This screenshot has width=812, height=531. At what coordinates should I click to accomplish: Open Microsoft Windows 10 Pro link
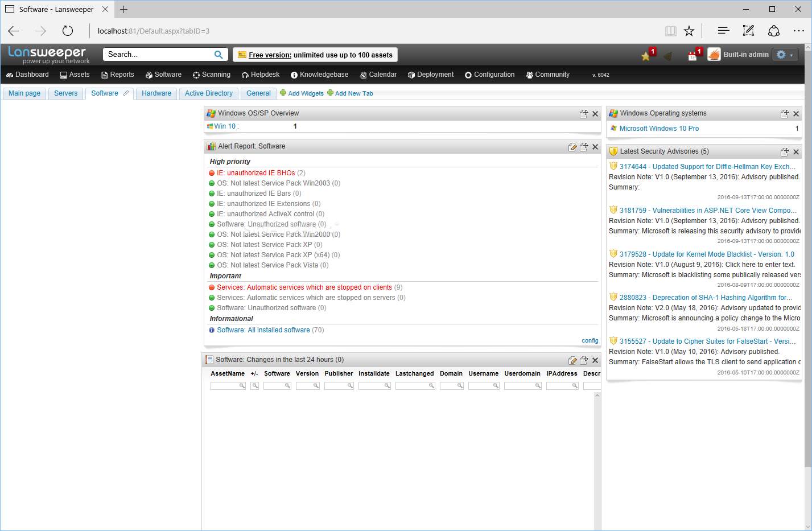pyautogui.click(x=659, y=129)
